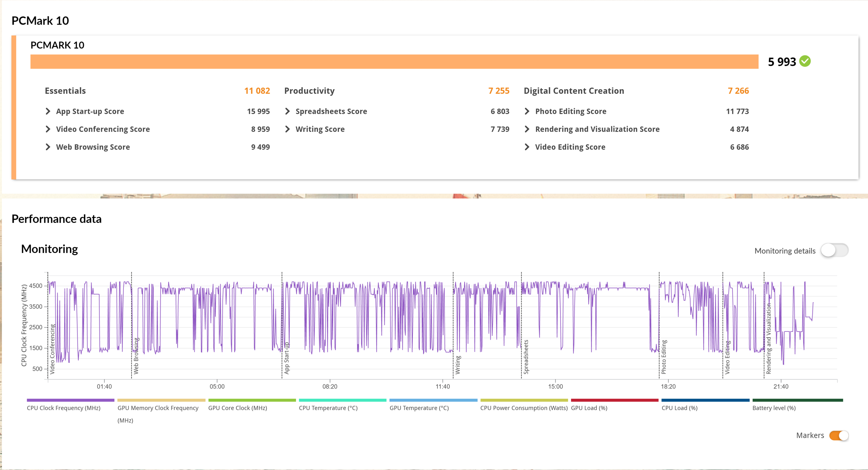Click Writing value 7 739
The height and width of the screenshot is (470, 868).
click(x=500, y=129)
